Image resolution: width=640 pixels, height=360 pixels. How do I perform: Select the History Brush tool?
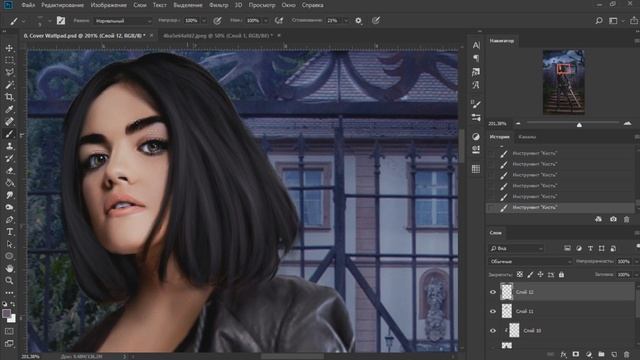pos(9,158)
